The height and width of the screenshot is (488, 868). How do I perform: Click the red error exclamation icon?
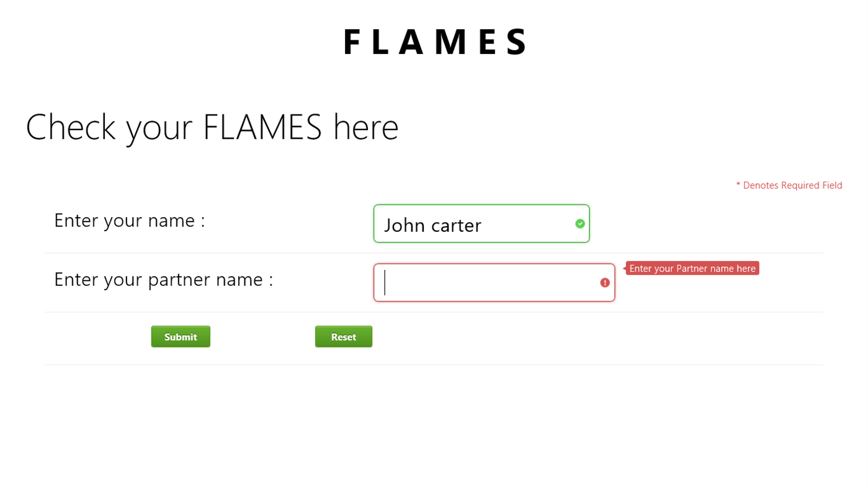click(x=604, y=283)
